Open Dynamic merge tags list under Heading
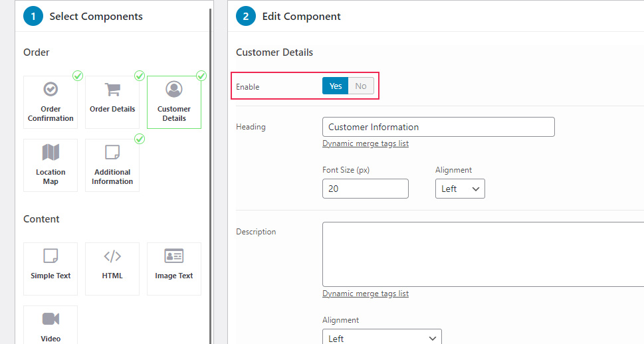Image resolution: width=644 pixels, height=344 pixels. (x=366, y=143)
